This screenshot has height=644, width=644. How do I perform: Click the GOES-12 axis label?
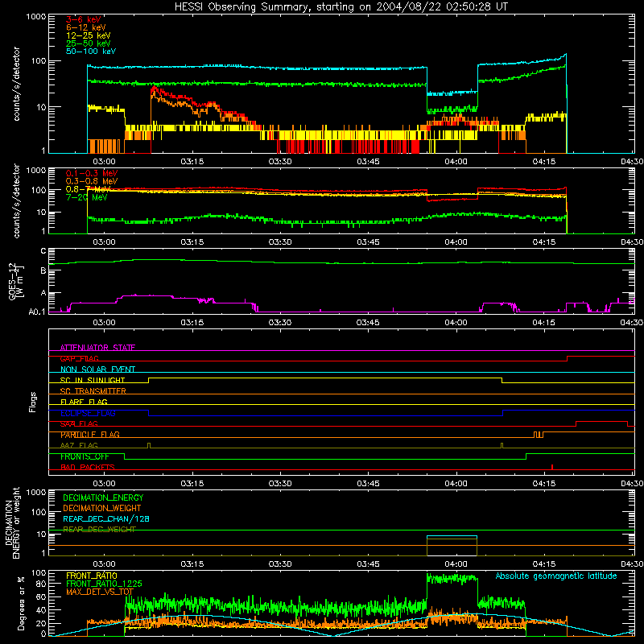(x=15, y=281)
